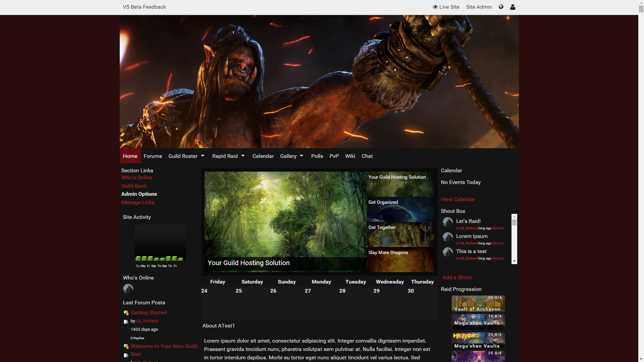This screenshot has height=362, width=644.
Task: Open View Calendar link
Action: coord(458,199)
